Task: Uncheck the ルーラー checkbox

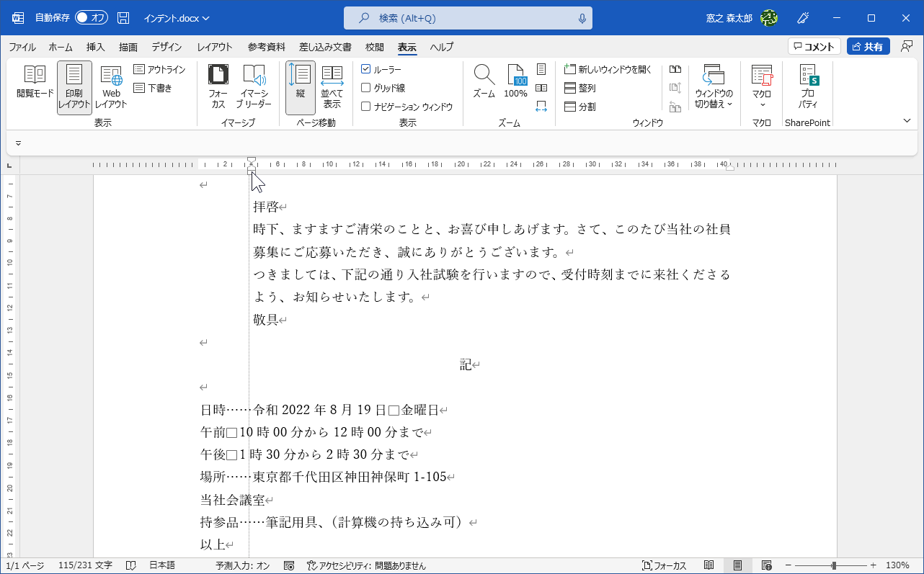Action: (x=365, y=69)
